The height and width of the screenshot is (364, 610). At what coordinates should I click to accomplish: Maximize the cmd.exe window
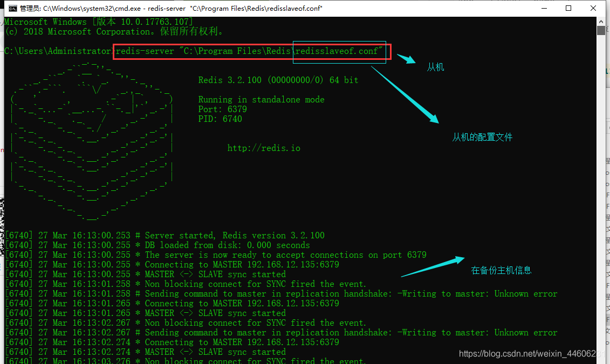point(568,8)
